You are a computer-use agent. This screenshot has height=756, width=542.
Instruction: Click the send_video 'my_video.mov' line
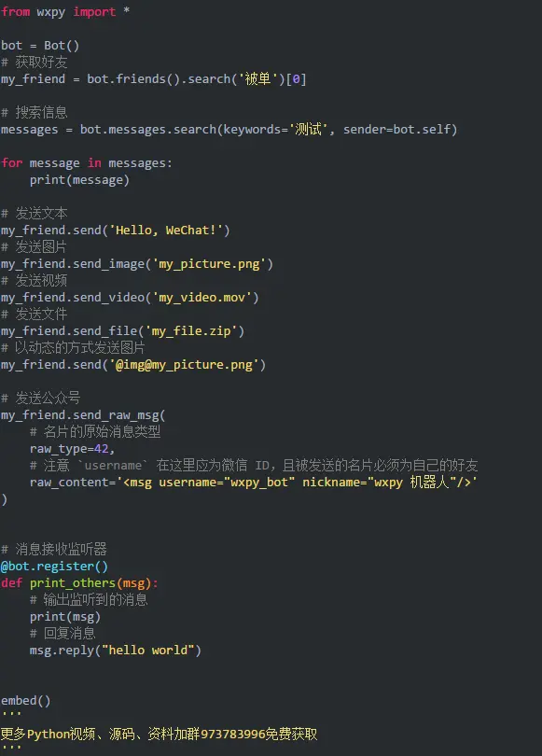coord(130,298)
